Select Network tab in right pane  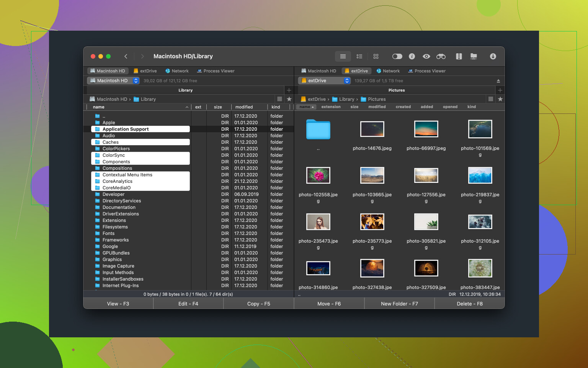(x=388, y=71)
